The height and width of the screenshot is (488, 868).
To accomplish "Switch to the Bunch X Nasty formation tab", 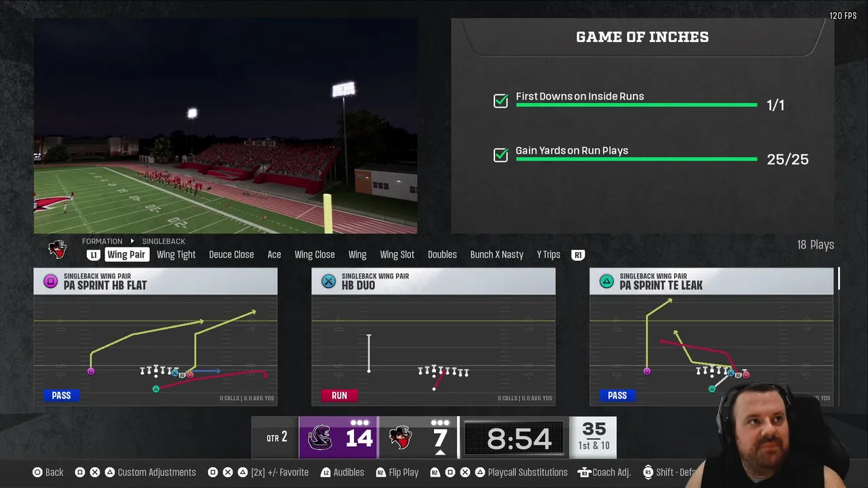I will pyautogui.click(x=496, y=255).
